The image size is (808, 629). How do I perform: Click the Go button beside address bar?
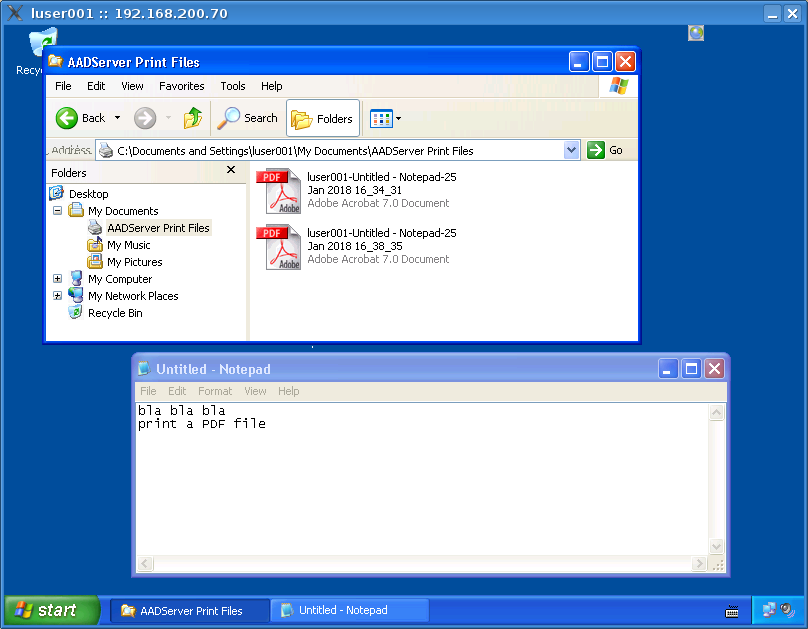606,150
